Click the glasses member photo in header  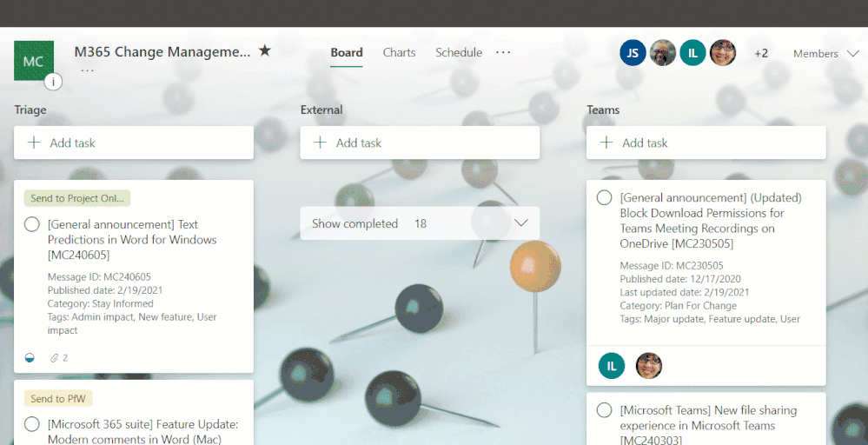tap(722, 53)
